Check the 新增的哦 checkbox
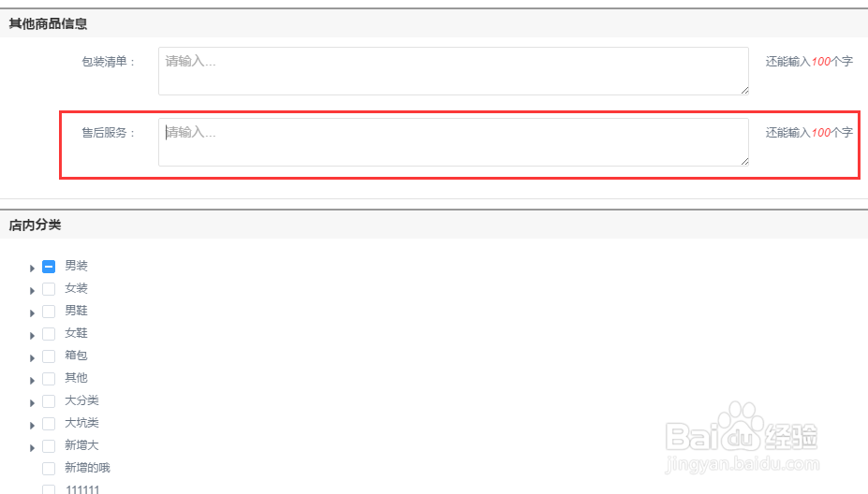This screenshot has width=868, height=494. coord(49,469)
